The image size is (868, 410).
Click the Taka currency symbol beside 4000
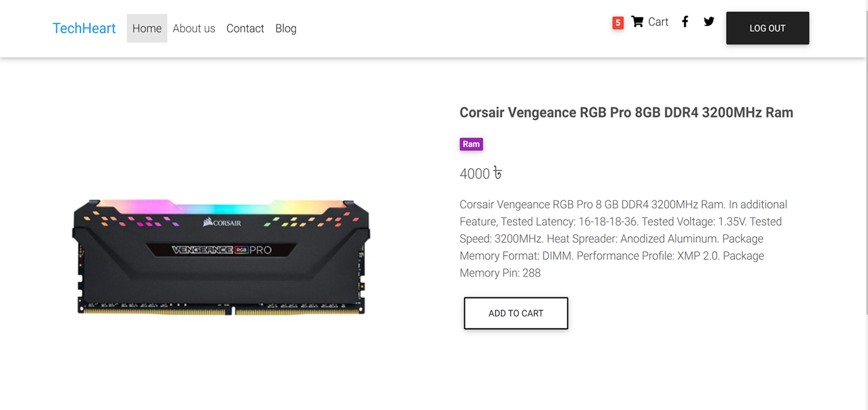click(497, 174)
